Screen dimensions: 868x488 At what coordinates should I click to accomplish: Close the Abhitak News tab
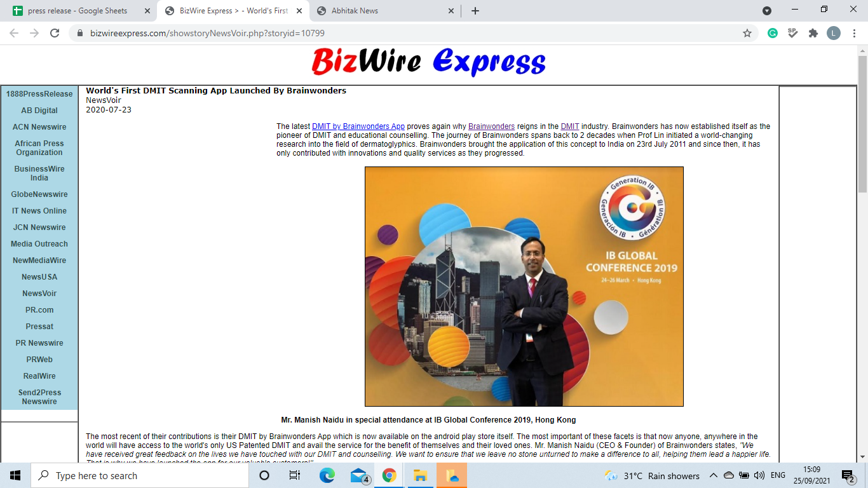pyautogui.click(x=451, y=11)
